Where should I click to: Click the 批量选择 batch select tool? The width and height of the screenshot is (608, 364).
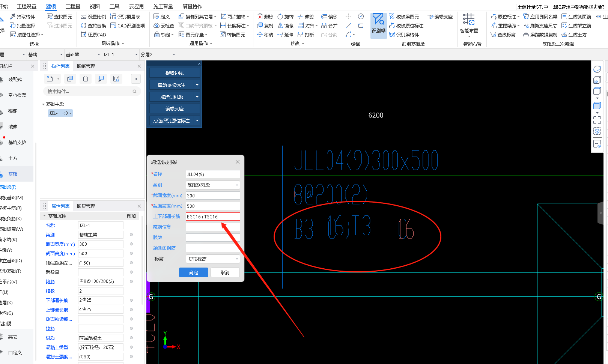pos(22,26)
